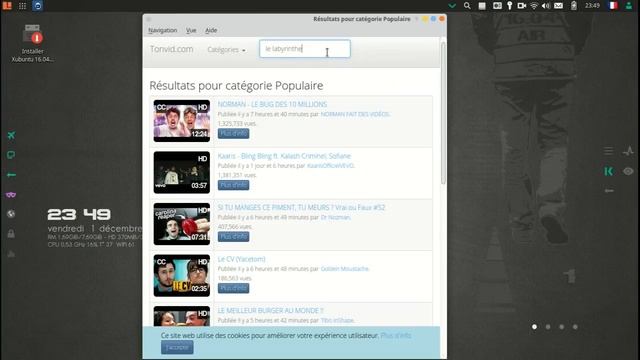Open the Aide menu

coord(211,30)
